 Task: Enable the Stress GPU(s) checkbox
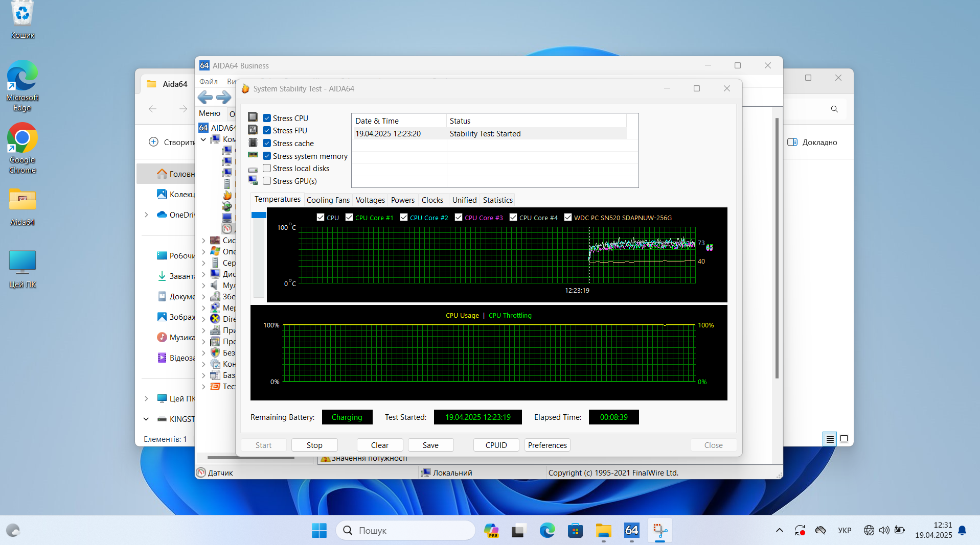pyautogui.click(x=267, y=181)
